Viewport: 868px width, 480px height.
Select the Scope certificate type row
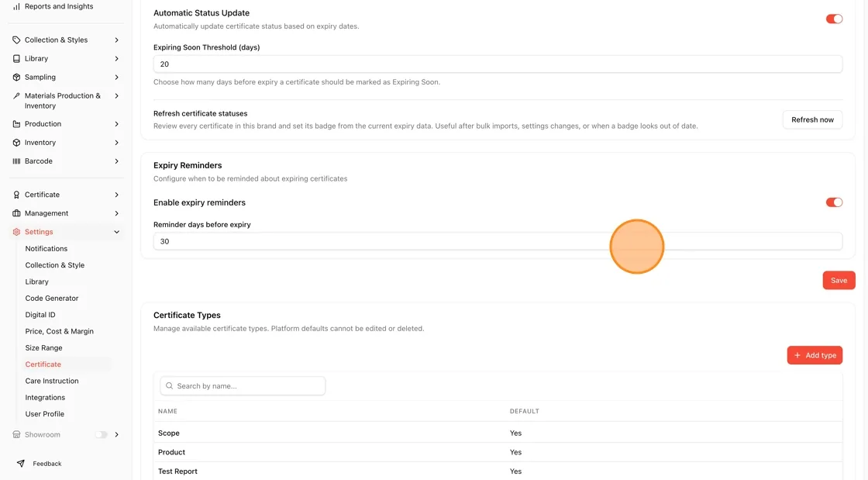[498, 433]
